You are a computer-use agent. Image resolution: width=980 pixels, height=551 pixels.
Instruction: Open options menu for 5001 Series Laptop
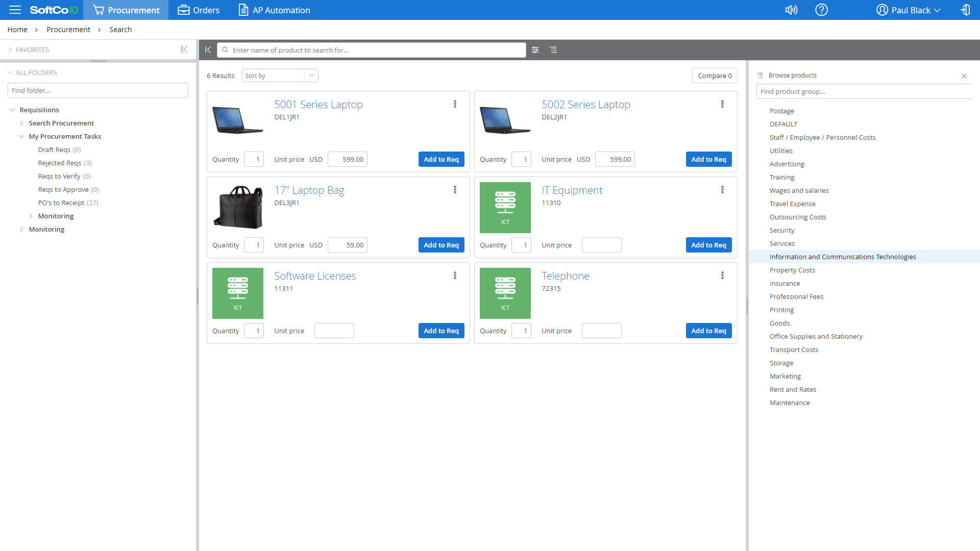click(455, 104)
